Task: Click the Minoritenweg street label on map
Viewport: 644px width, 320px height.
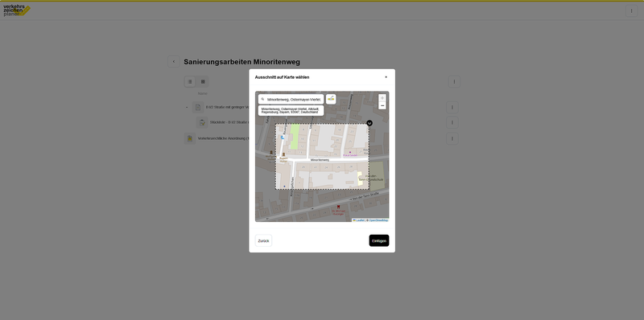Action: [x=320, y=159]
